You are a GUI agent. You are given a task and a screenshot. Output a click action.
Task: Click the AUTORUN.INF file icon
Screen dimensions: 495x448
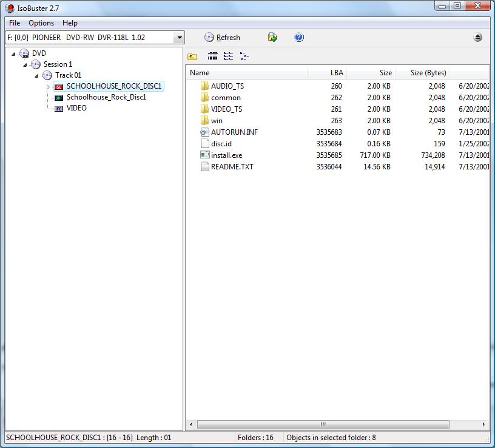pyautogui.click(x=204, y=132)
